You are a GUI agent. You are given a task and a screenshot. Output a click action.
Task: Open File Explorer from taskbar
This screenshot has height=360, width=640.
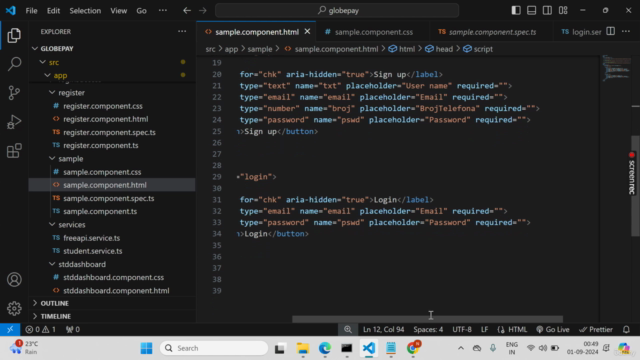tap(303, 348)
